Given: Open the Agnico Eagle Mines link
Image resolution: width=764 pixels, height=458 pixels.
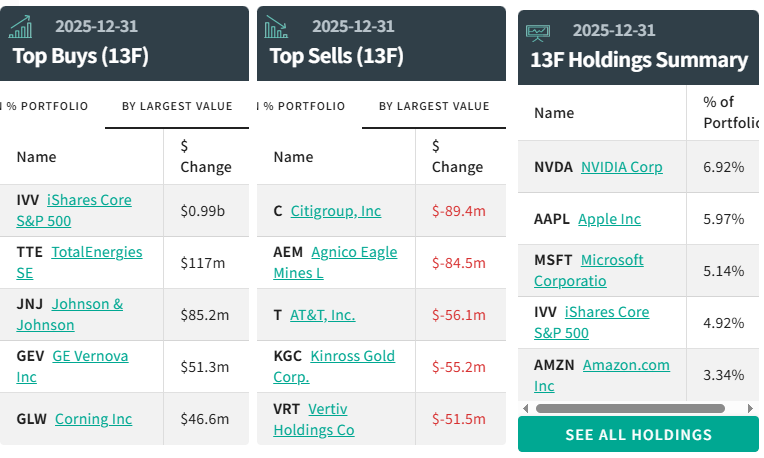Looking at the screenshot, I should click(353, 252).
